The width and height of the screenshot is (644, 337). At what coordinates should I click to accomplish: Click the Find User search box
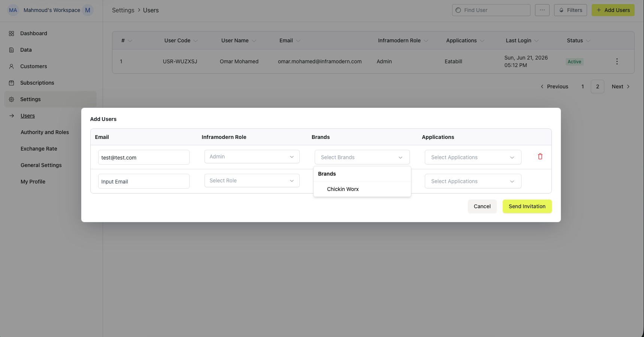[491, 10]
